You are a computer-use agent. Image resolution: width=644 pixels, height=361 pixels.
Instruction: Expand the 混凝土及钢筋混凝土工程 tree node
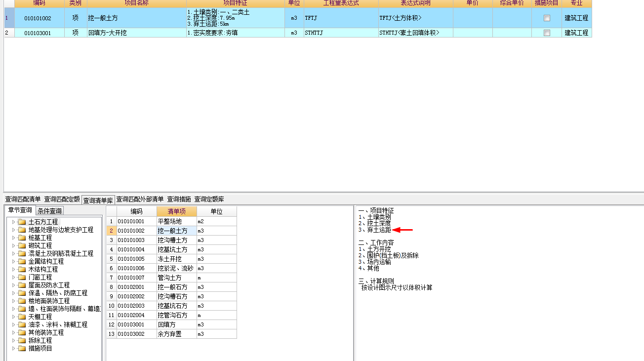point(14,253)
